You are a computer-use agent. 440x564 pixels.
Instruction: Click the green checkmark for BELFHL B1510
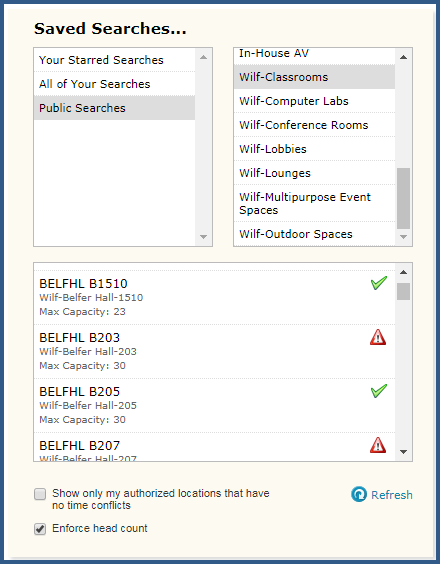[378, 283]
